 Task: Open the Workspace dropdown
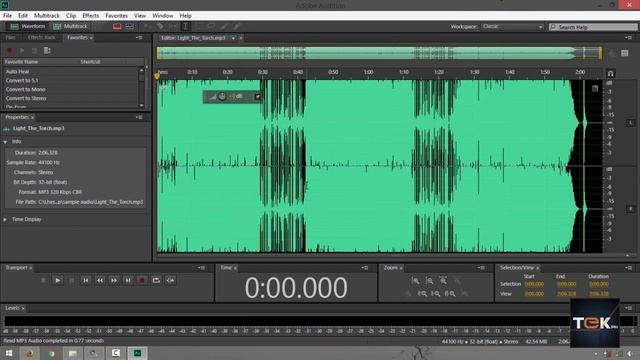(x=513, y=27)
